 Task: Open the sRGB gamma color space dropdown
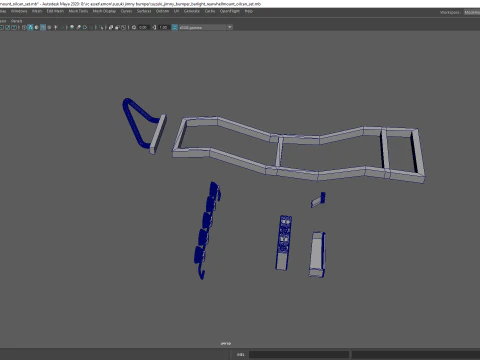[206, 27]
